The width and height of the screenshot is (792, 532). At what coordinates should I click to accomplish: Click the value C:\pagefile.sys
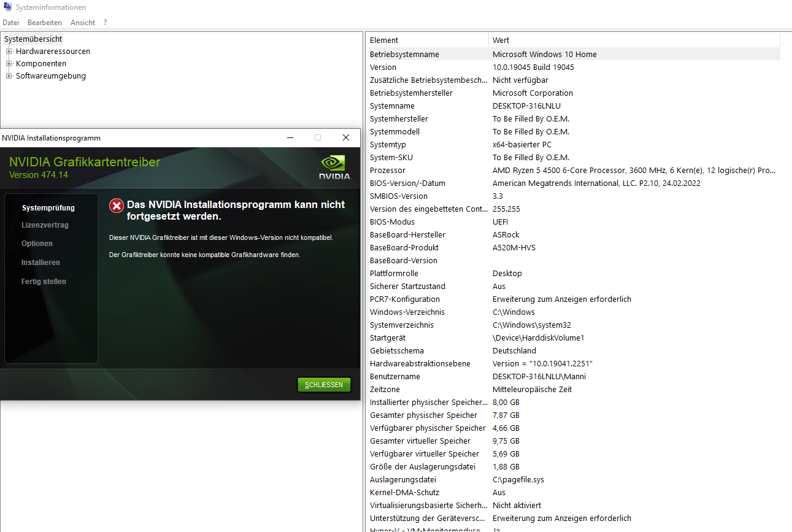click(x=518, y=480)
